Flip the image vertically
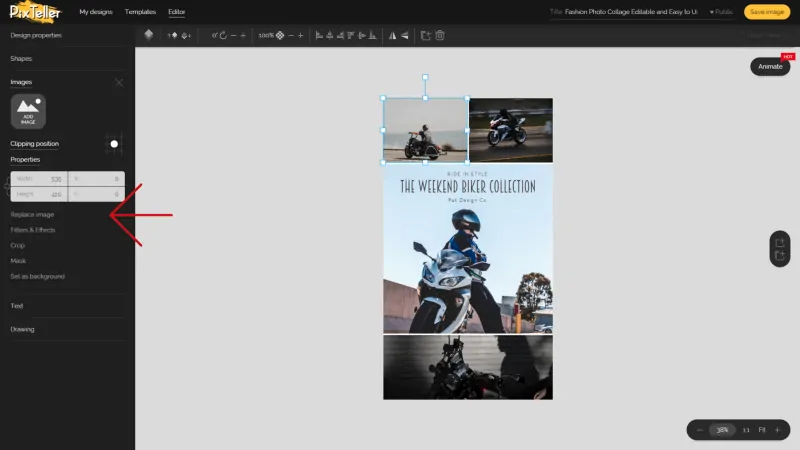This screenshot has width=800, height=450. coord(405,35)
